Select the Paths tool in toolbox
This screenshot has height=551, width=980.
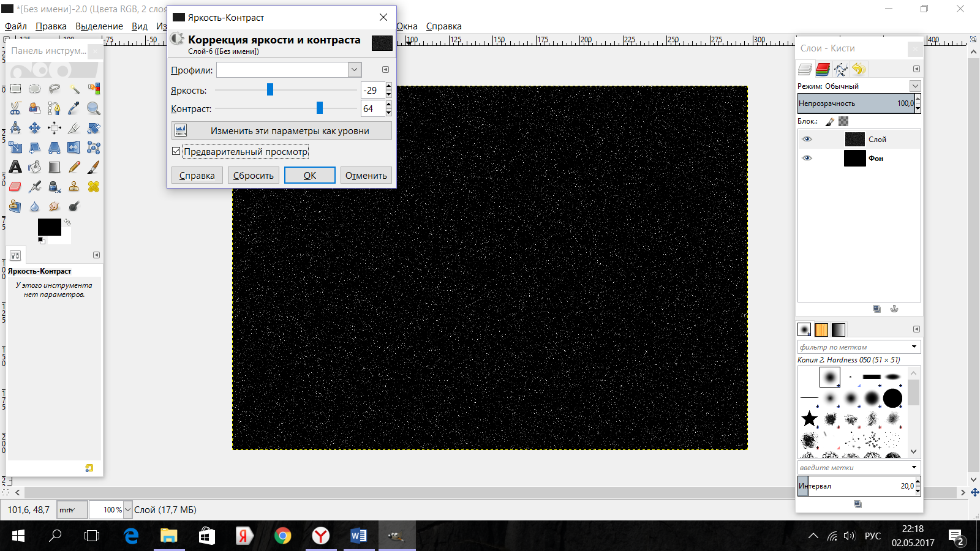coord(55,108)
